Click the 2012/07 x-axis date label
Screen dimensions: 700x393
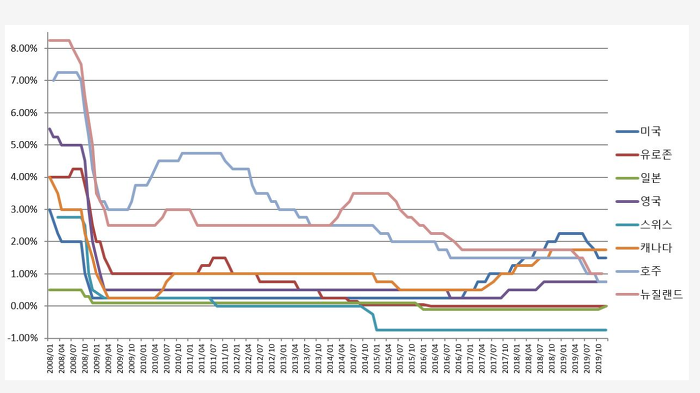260,358
